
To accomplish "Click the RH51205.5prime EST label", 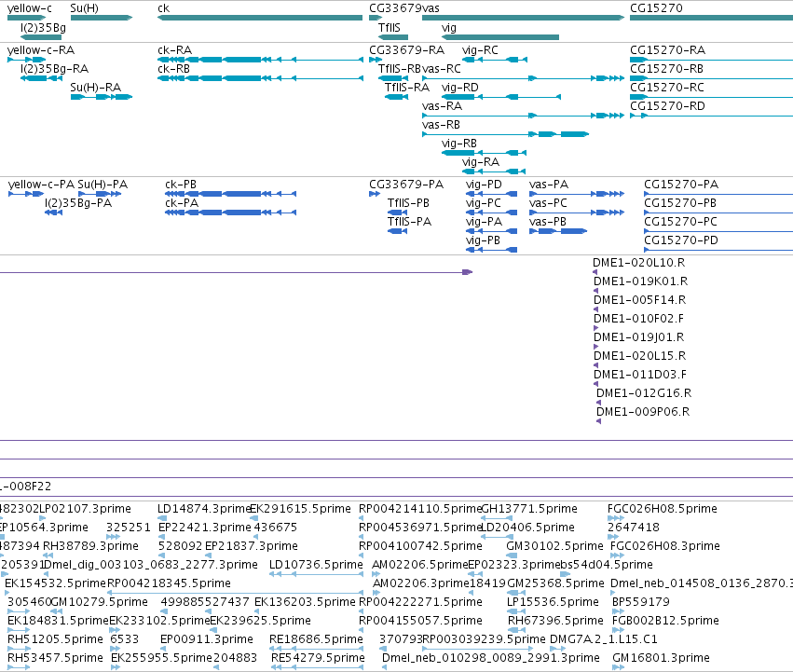I will pyautogui.click(x=55, y=639).
